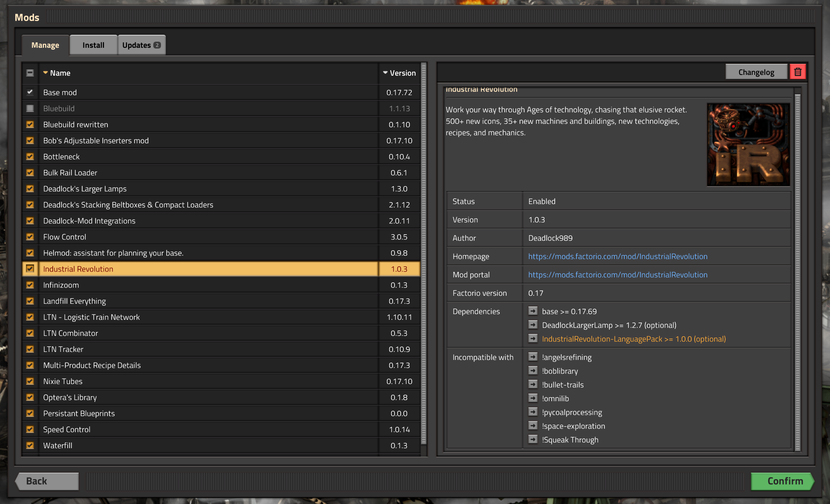
Task: Select Deadlock's Stacking Beltboxes & Compact Loaders
Action: coord(208,205)
